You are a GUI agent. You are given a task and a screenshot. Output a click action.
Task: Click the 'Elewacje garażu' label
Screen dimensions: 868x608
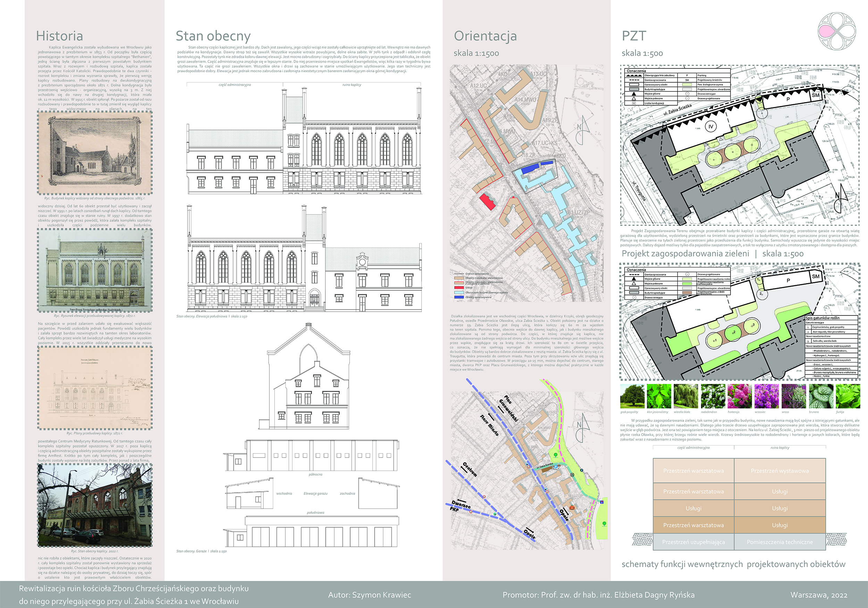[315, 493]
